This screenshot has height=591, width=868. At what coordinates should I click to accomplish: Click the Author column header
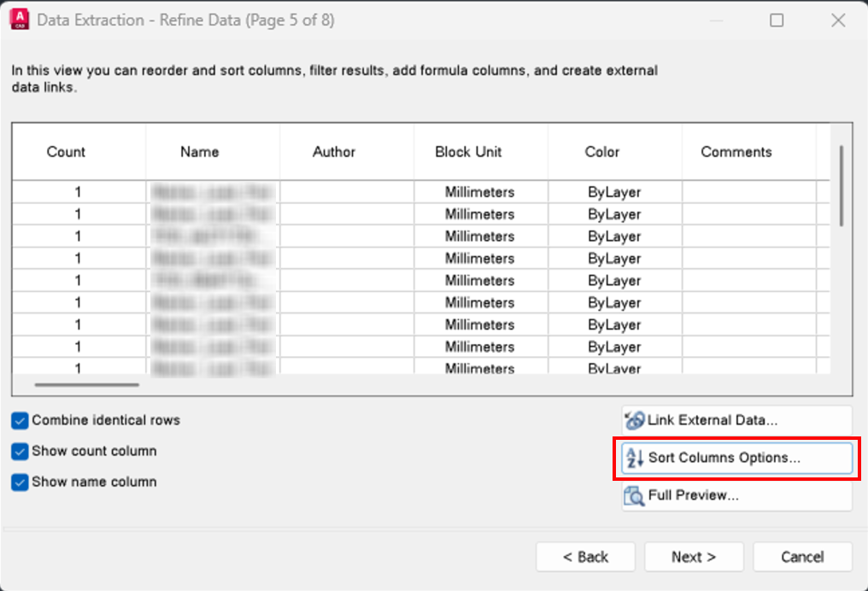coord(333,152)
